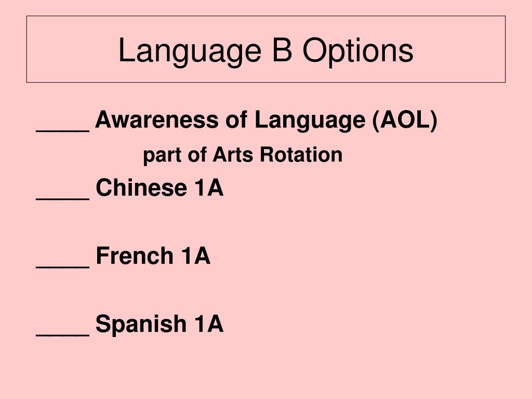
Task: Click the '1A' after Chinese
Action: (209, 187)
